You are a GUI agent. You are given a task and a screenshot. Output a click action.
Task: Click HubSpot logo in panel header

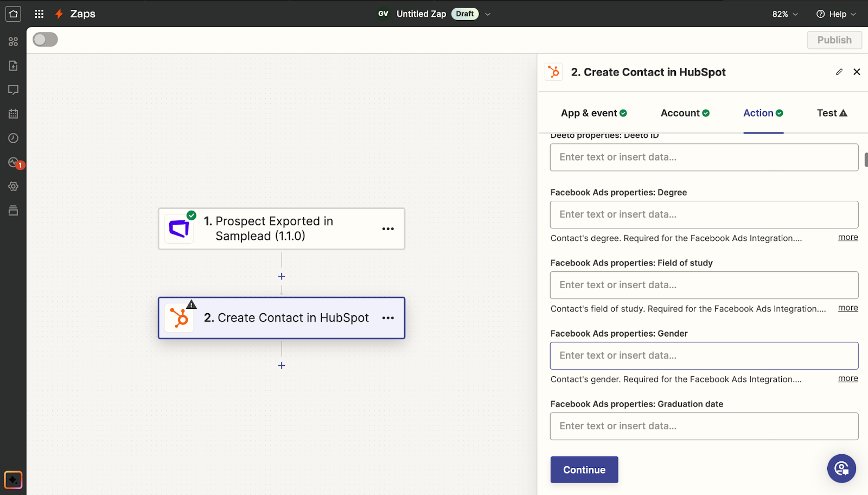[553, 72]
